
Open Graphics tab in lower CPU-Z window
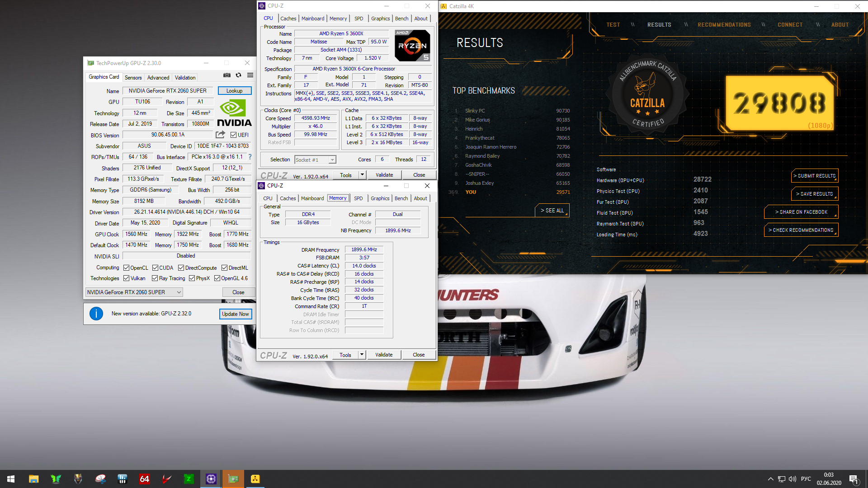[x=380, y=198]
